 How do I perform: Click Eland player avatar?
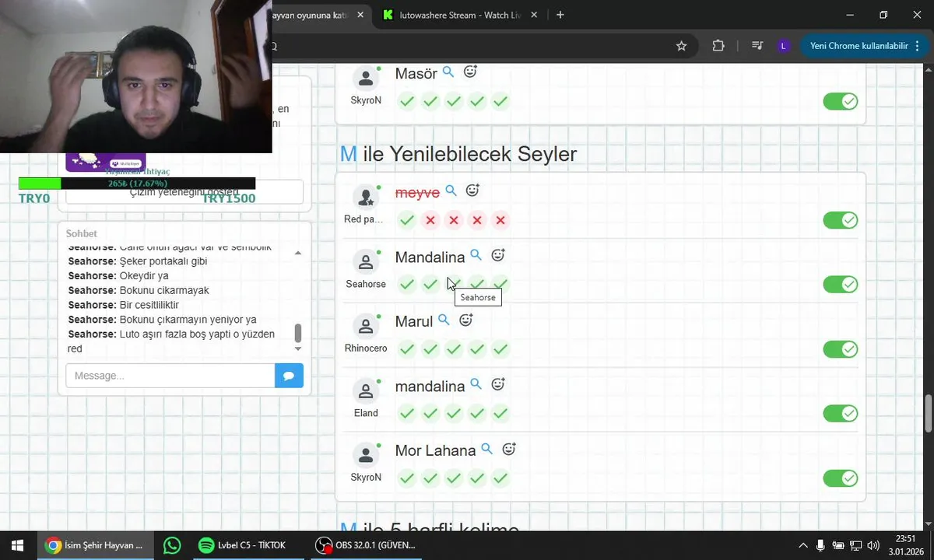pyautogui.click(x=366, y=390)
